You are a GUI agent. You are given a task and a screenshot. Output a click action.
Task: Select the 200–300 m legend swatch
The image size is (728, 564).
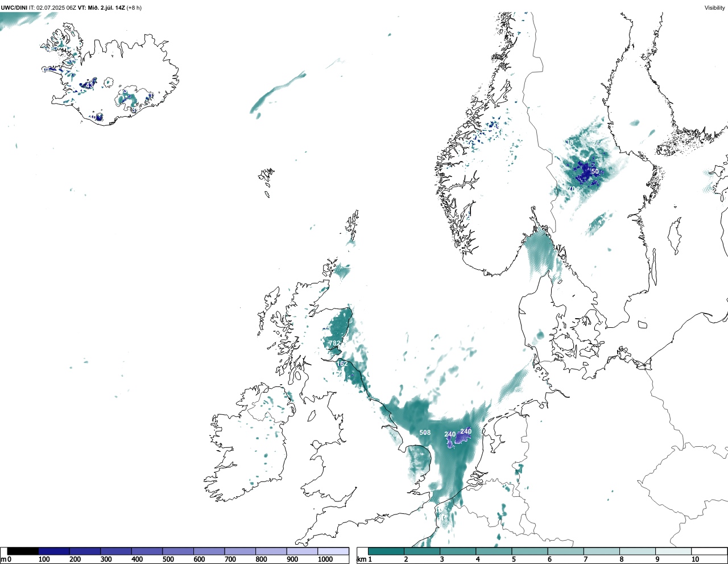point(85,551)
